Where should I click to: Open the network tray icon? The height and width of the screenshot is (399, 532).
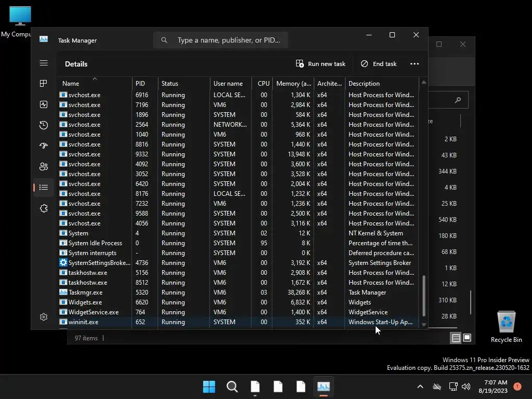click(x=453, y=387)
